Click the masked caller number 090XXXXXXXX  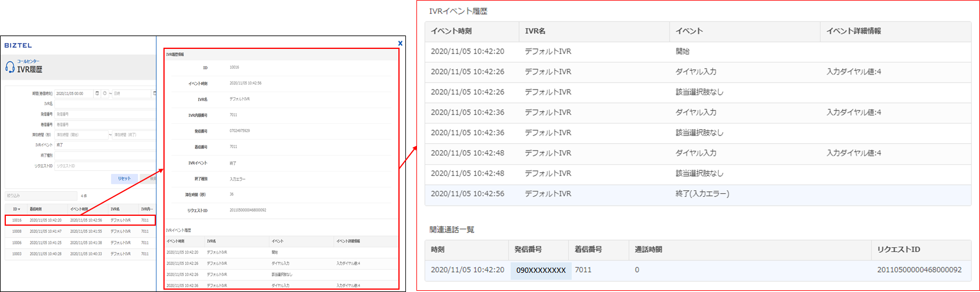pos(541,270)
